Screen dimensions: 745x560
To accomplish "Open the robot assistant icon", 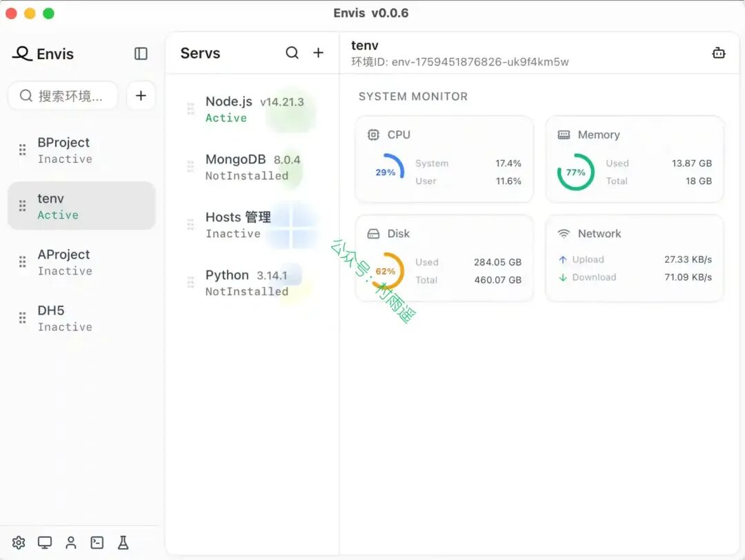I will point(718,53).
